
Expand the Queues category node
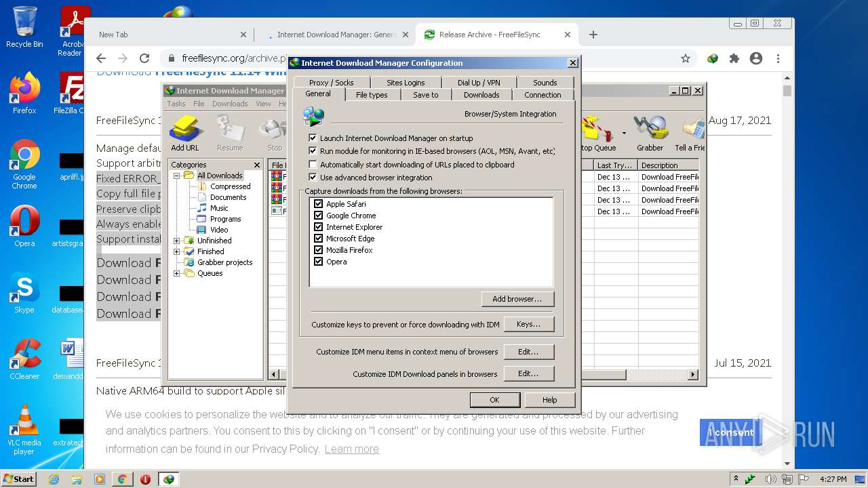click(177, 273)
